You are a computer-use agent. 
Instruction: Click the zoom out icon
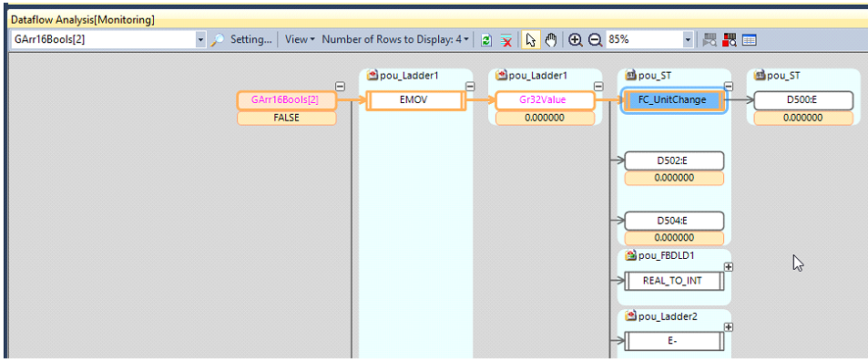[x=595, y=40]
